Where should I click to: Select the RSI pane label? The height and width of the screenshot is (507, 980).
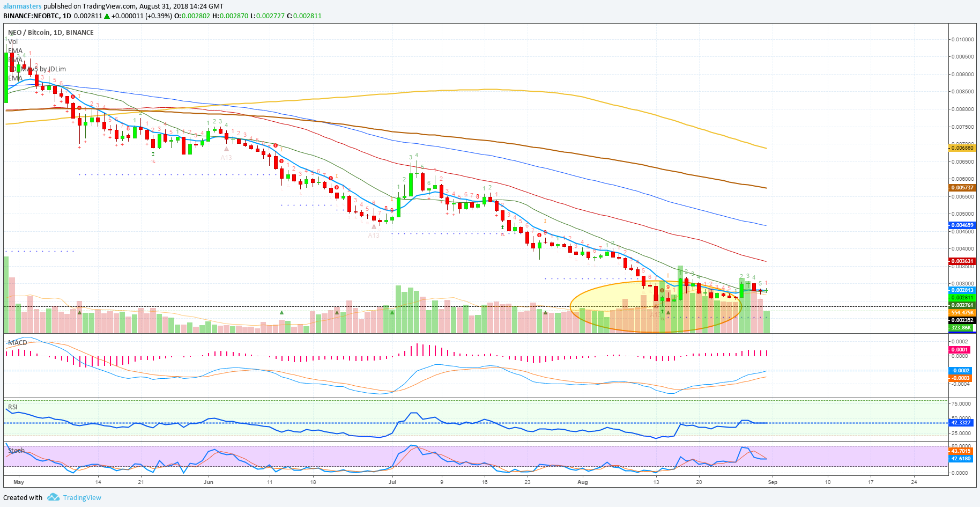click(x=13, y=407)
